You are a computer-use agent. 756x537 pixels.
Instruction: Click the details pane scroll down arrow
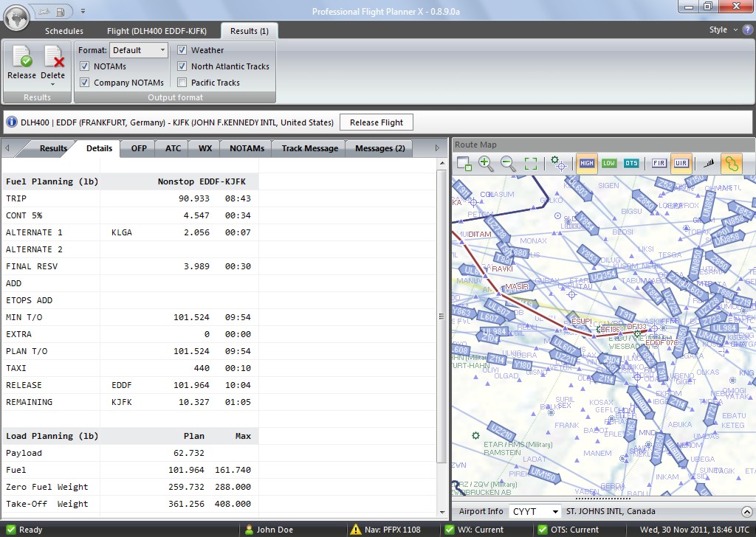click(442, 513)
